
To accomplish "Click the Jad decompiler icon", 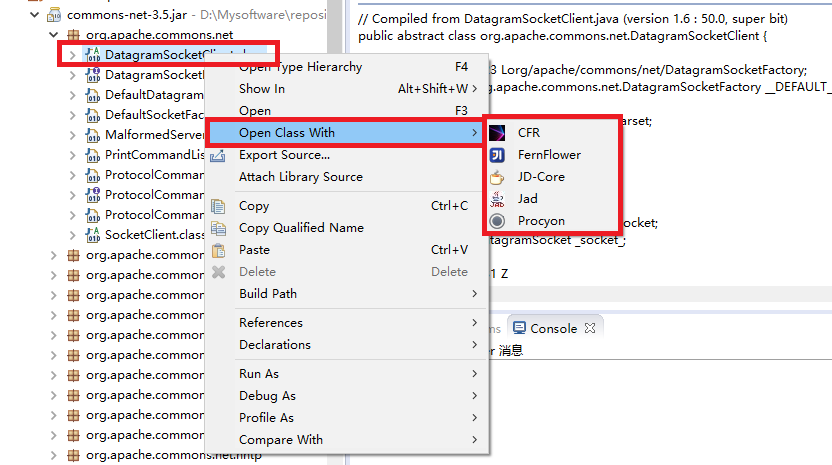I will click(497, 199).
